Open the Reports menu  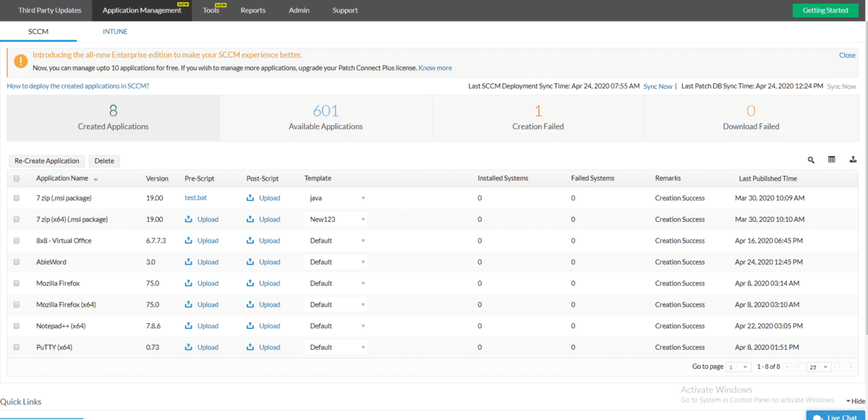pyautogui.click(x=252, y=10)
